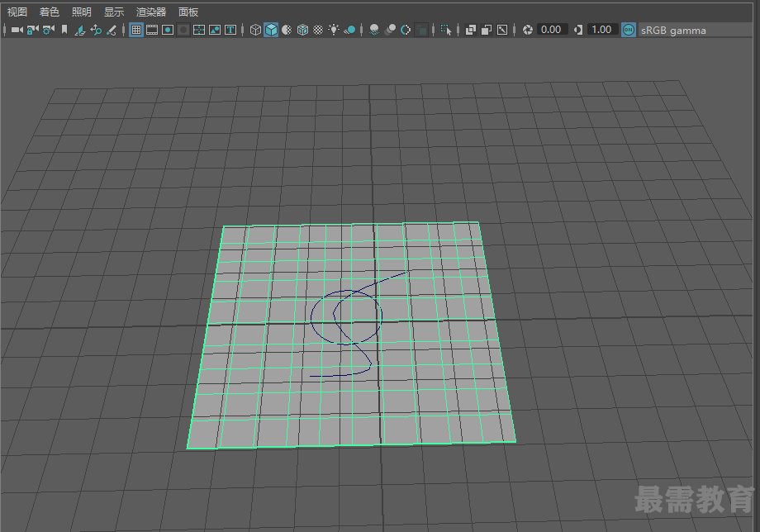This screenshot has height=532, width=760.
Task: Click the Image Plane icon
Action: click(x=80, y=30)
